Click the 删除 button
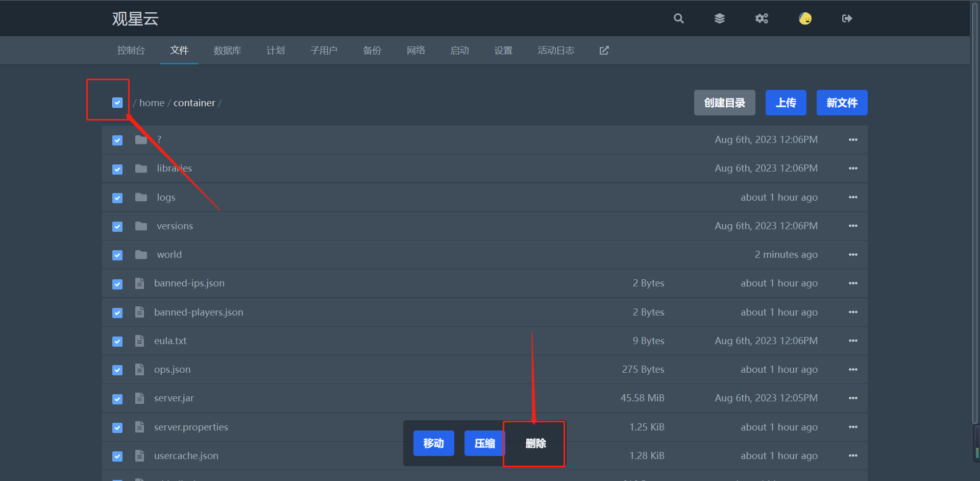Viewport: 980px width, 481px height. coord(536,443)
